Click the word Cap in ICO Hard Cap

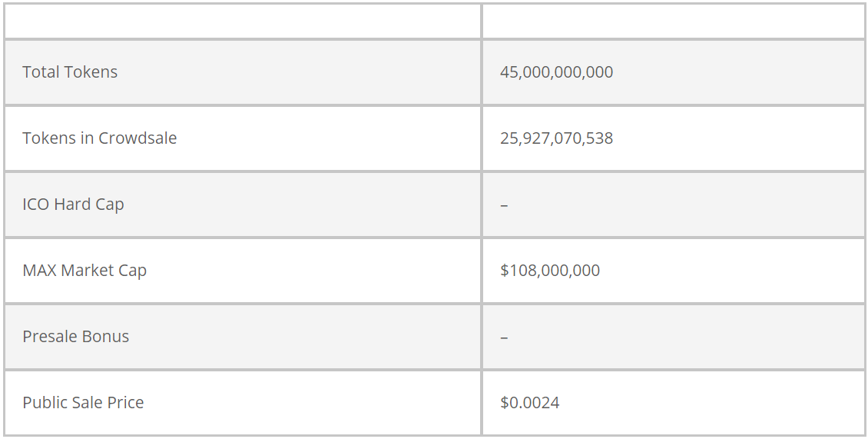[x=110, y=205]
